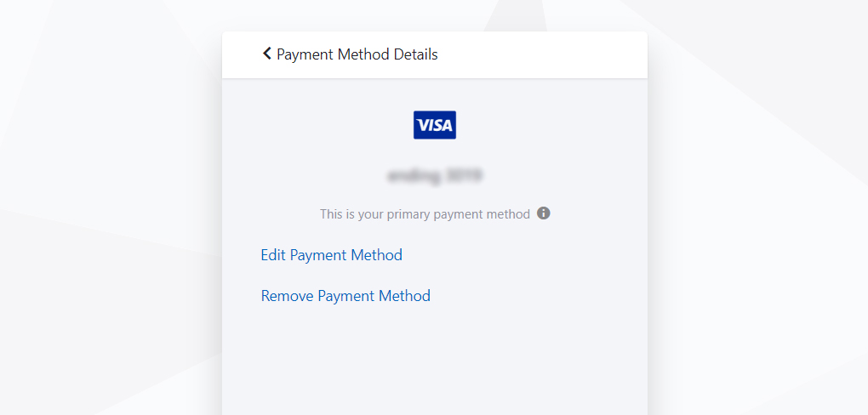Click "Payment" in the Remove Payment Method link
The image size is (868, 415).
346,297
